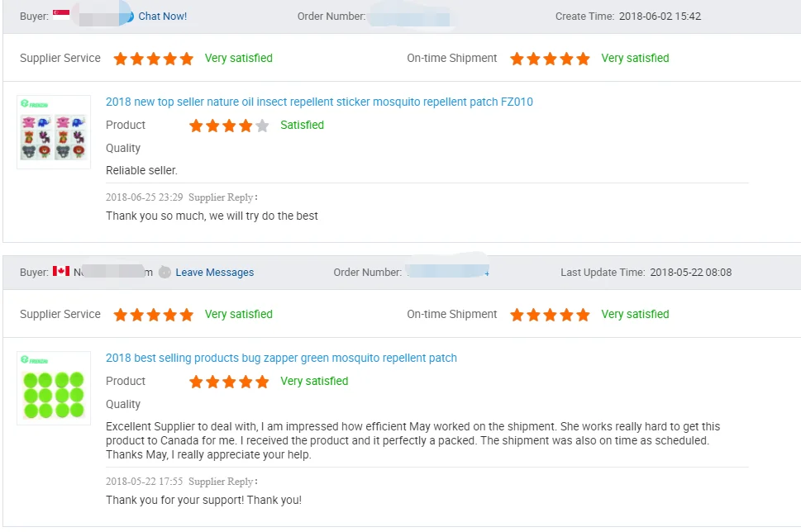Open the nature oil insect repellent sticker product link

(319, 102)
